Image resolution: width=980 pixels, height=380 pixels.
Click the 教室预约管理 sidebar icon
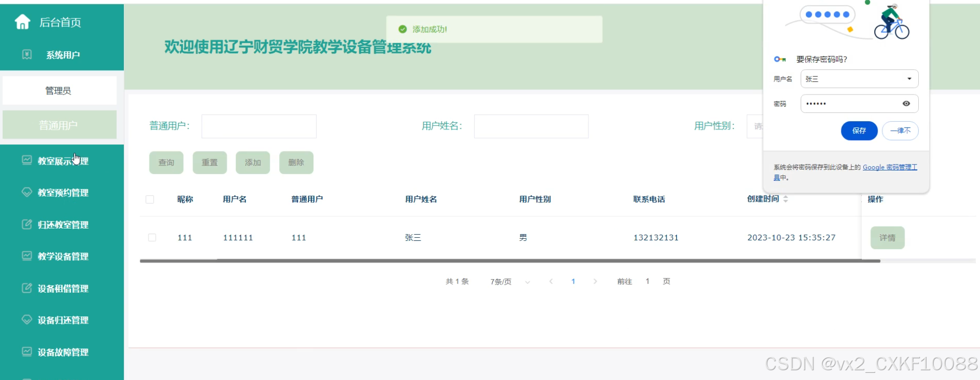click(x=27, y=192)
